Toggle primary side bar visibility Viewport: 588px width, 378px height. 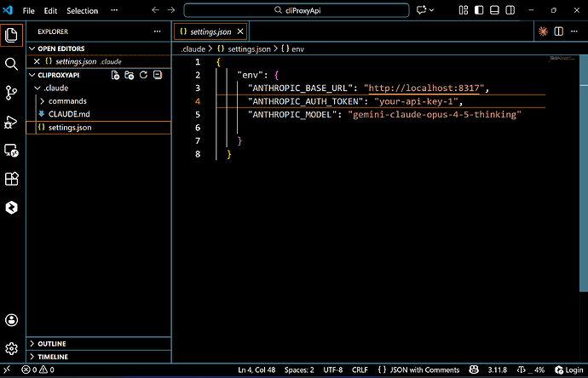tap(479, 10)
